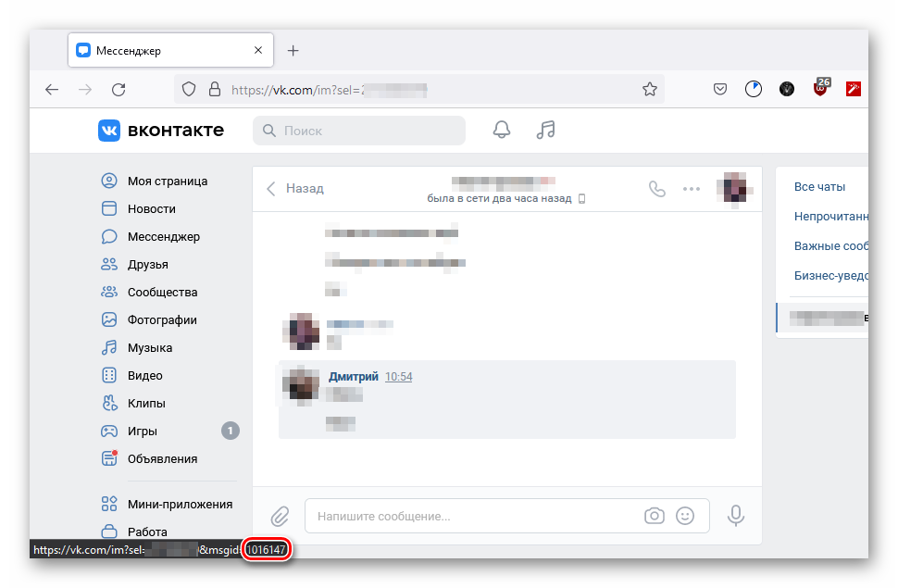Image resolution: width=898 pixels, height=588 pixels.
Task: Open the Pocket save icon in toolbar
Action: (x=720, y=90)
